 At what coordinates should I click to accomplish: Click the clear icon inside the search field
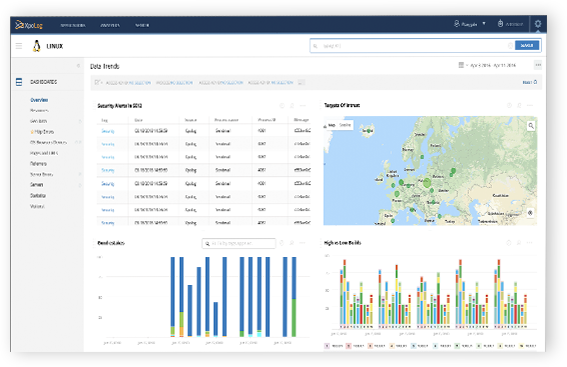coord(510,46)
